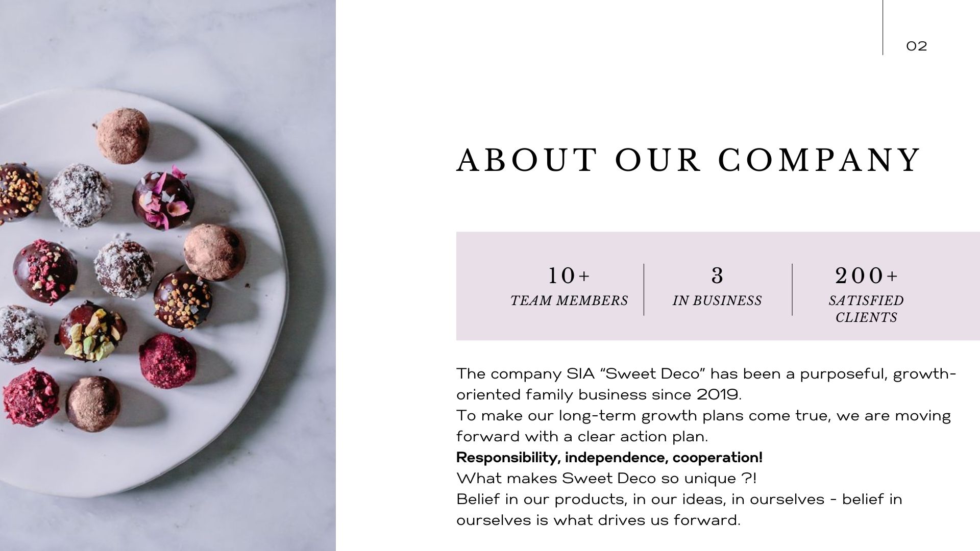Select the 'Belief in our products' closing paragraph
Image resolution: width=980 pixels, height=551 pixels.
(679, 510)
